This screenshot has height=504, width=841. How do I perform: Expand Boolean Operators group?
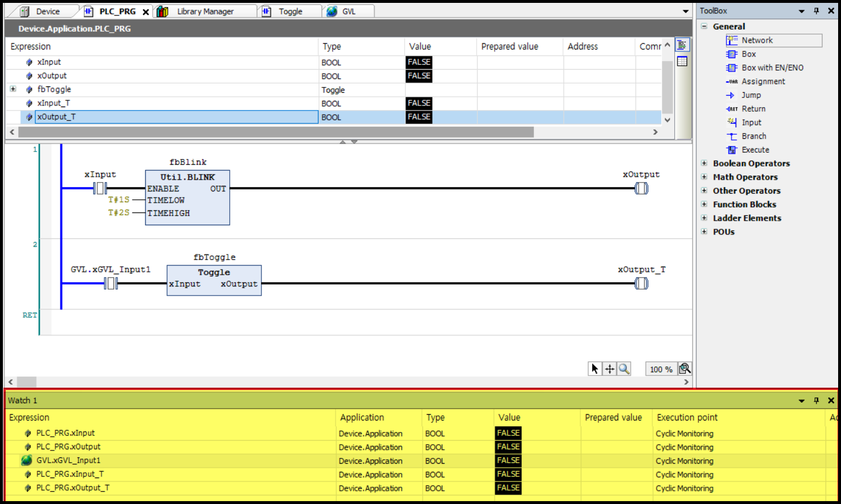704,164
